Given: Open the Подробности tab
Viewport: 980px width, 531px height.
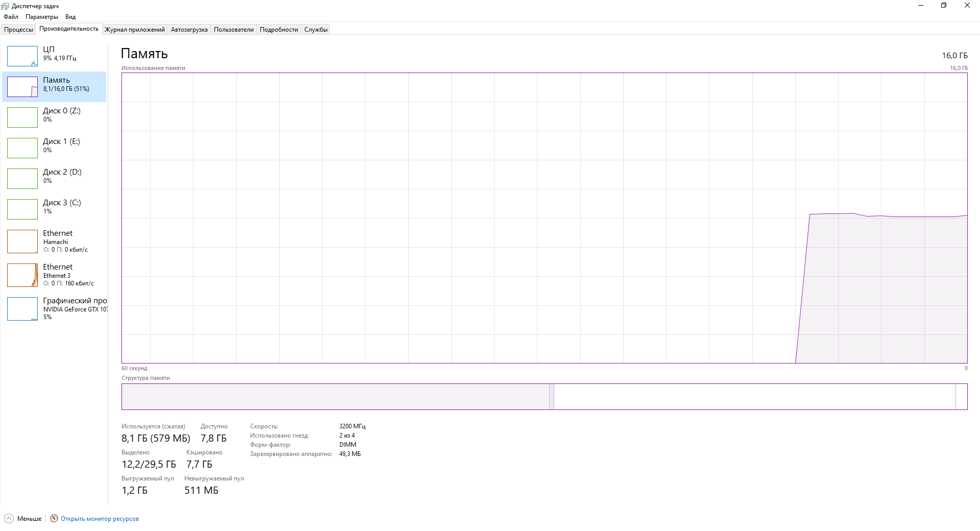Looking at the screenshot, I should click(x=279, y=30).
